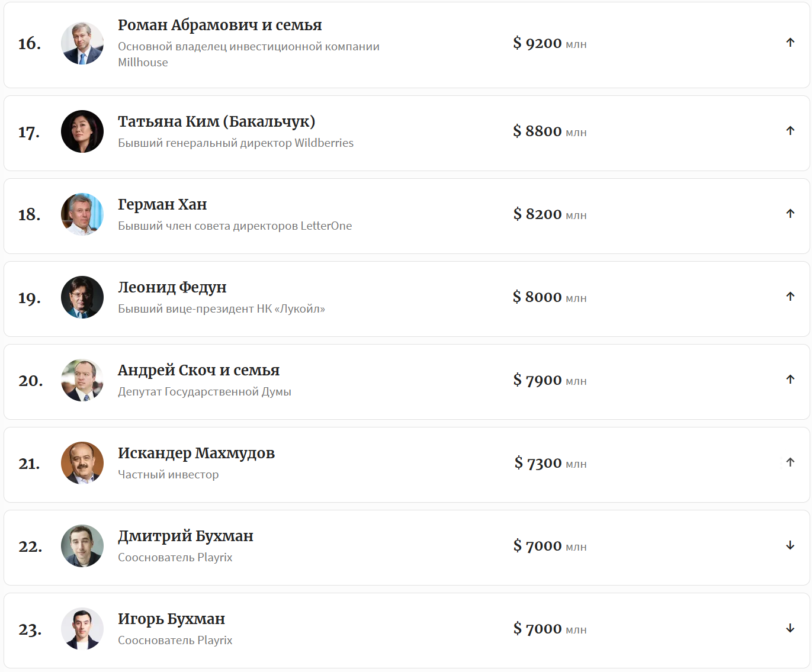
Task: Click the up arrow for Roman Abramovich
Action: [790, 43]
